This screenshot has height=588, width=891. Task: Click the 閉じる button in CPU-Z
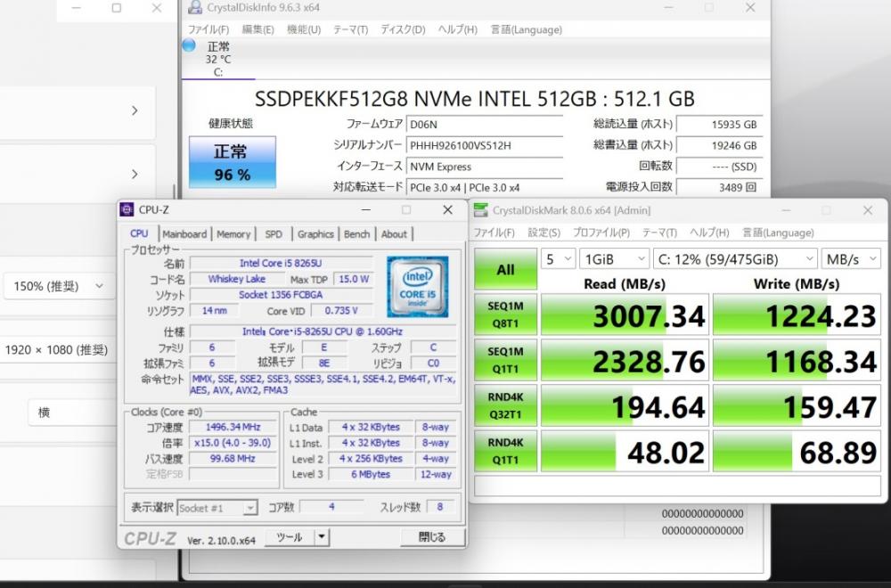[432, 537]
